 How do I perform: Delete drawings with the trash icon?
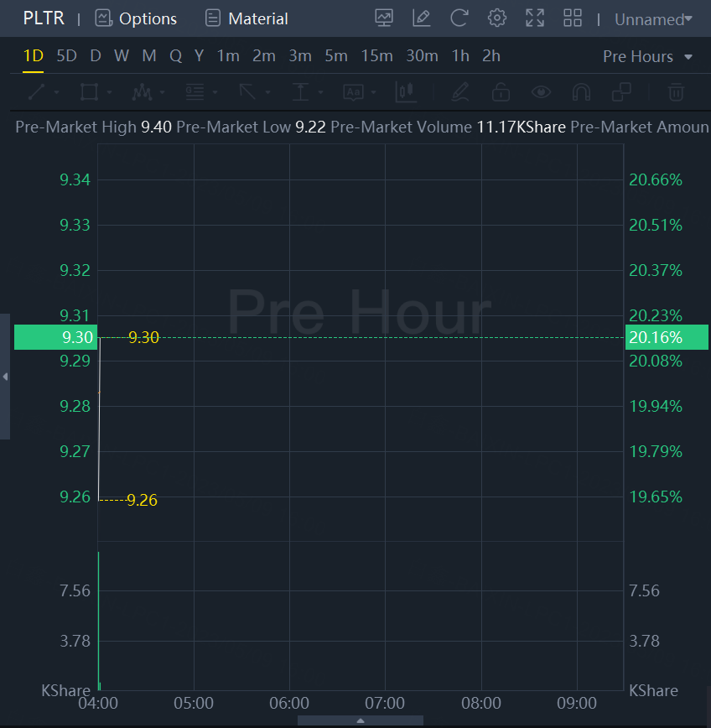pyautogui.click(x=676, y=91)
